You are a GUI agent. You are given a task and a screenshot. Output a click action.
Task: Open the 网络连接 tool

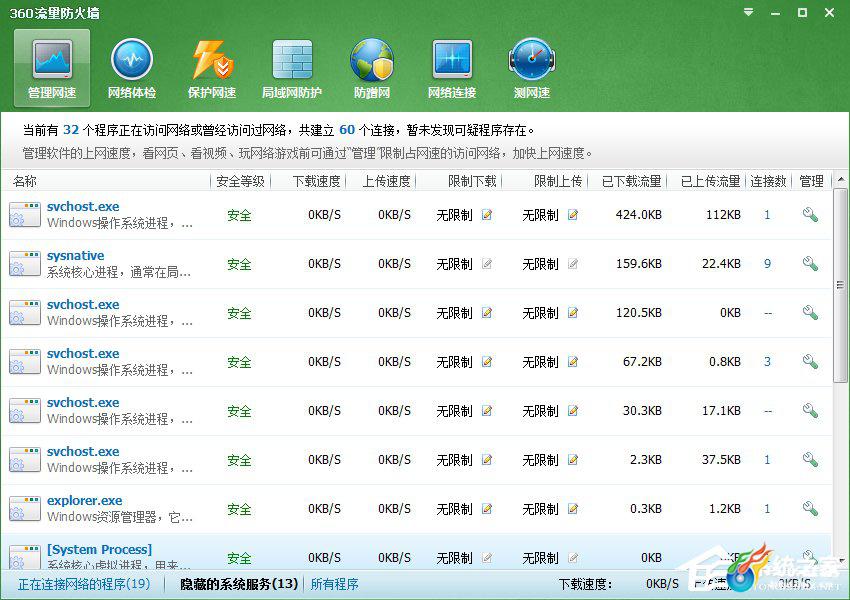(x=452, y=68)
